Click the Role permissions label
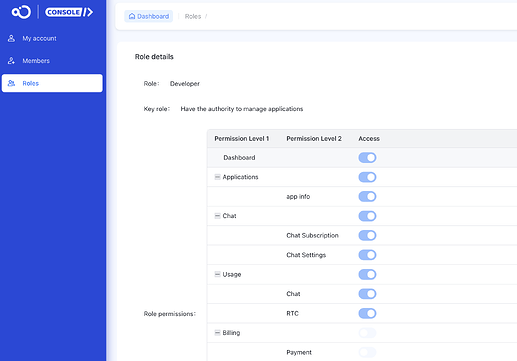Image resolution: width=517 pixels, height=361 pixels. (x=170, y=314)
